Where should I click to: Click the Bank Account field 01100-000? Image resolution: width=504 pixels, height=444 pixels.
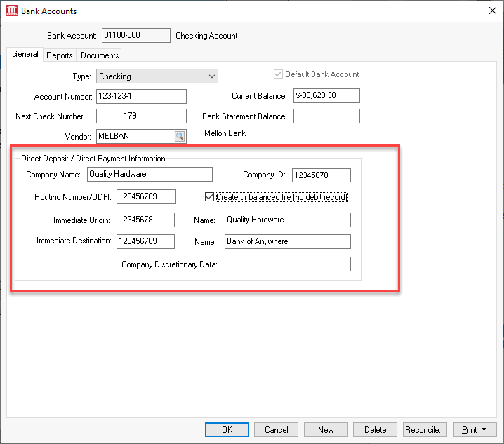tap(136, 35)
